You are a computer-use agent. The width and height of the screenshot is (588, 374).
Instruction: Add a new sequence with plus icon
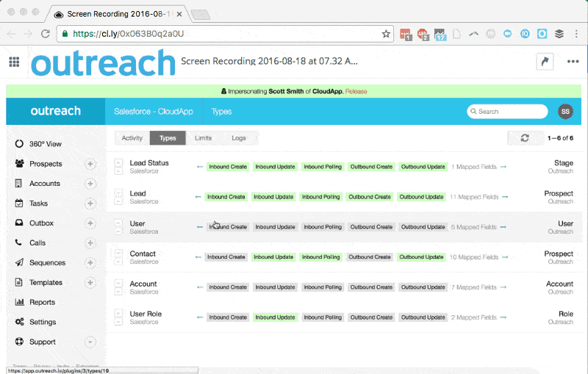point(90,263)
